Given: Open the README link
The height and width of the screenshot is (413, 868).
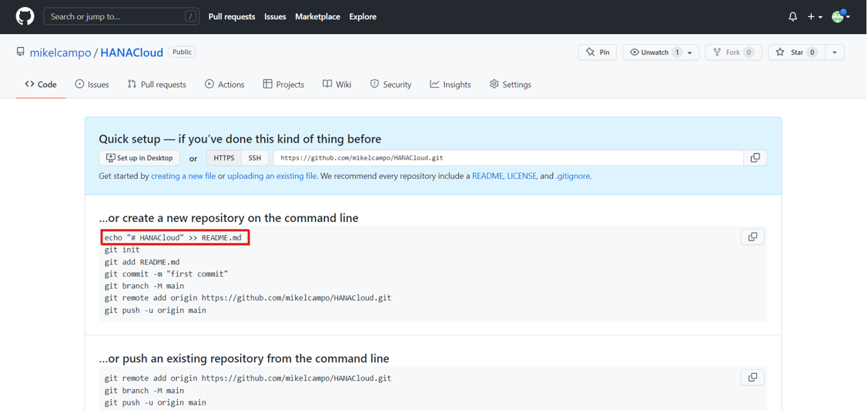Looking at the screenshot, I should tap(488, 176).
